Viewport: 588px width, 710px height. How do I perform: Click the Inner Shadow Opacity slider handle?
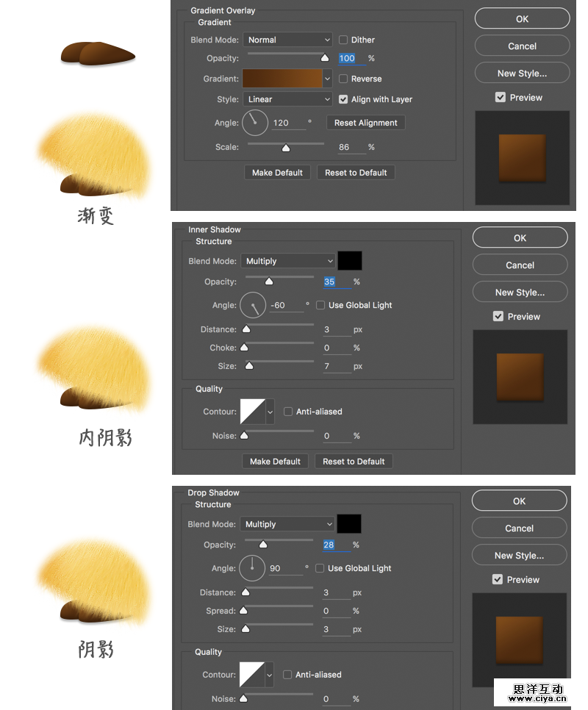click(269, 282)
